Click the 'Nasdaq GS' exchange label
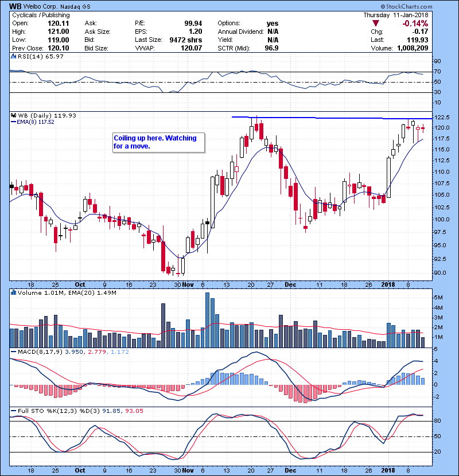 pos(75,7)
